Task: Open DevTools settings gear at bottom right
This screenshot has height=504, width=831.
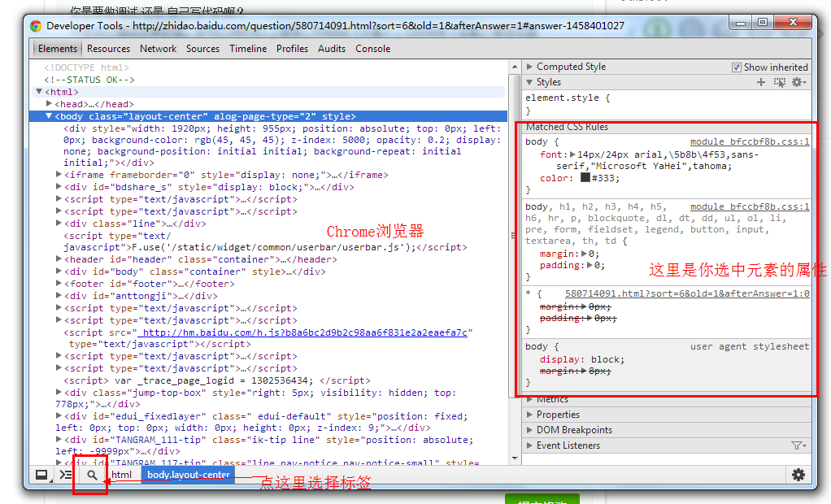Action: coord(798,474)
